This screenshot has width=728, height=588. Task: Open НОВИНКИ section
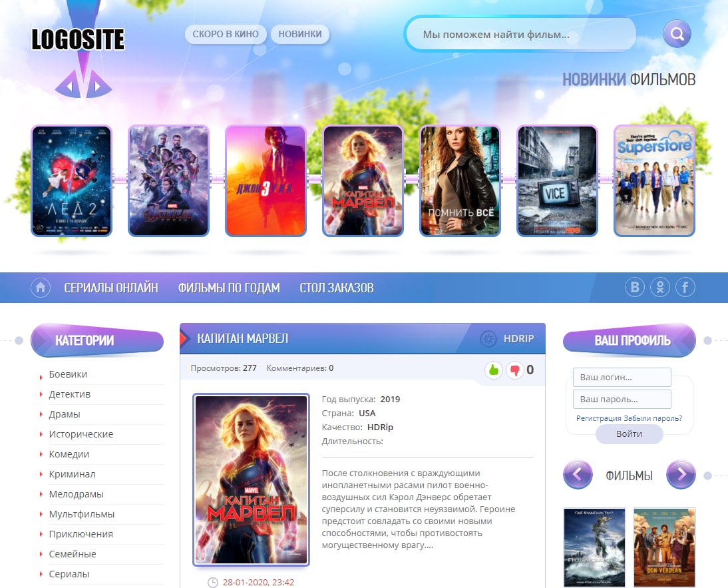300,34
